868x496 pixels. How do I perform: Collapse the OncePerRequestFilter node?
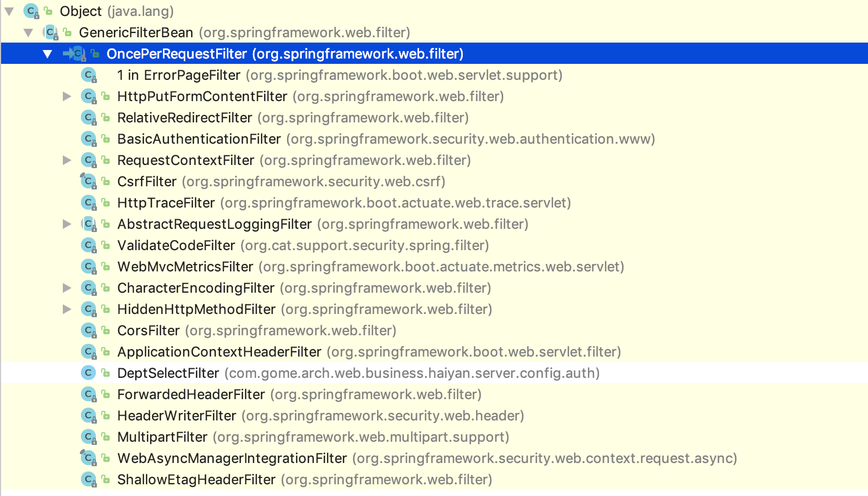(x=47, y=53)
